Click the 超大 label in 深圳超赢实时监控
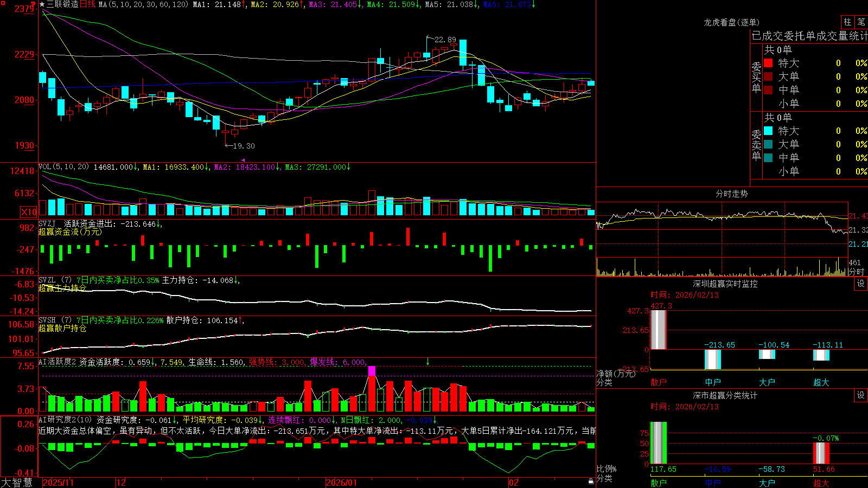The height and width of the screenshot is (488, 868). (x=821, y=382)
